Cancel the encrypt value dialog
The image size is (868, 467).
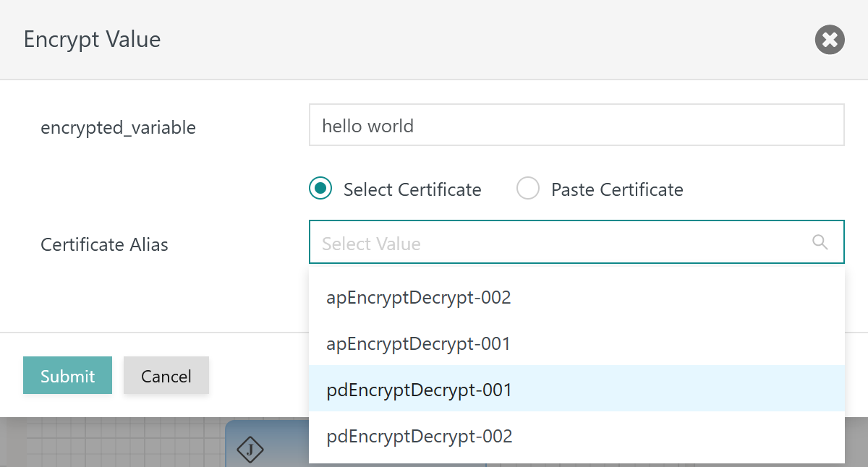(x=166, y=375)
